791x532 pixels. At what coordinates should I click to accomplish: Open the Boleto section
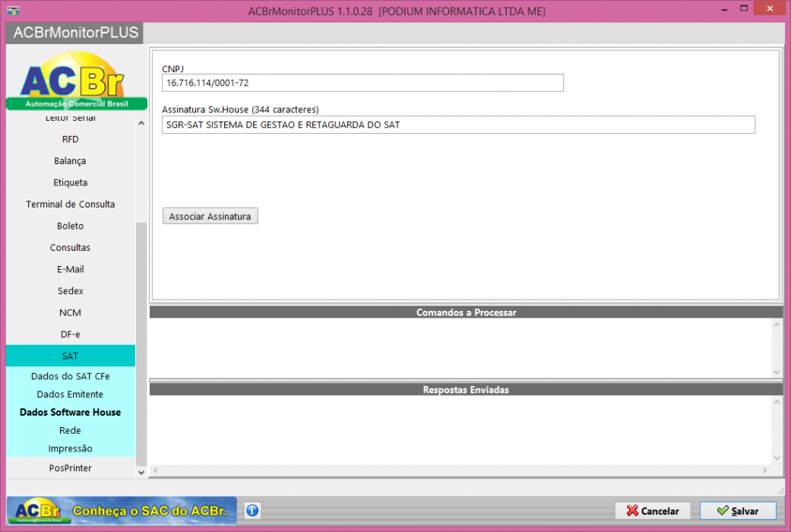coord(70,226)
